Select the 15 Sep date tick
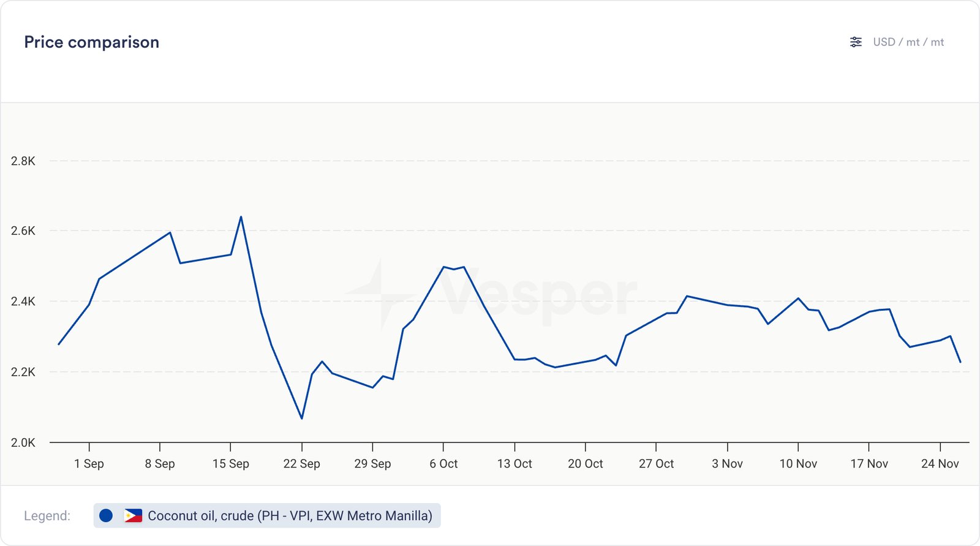 point(230,463)
